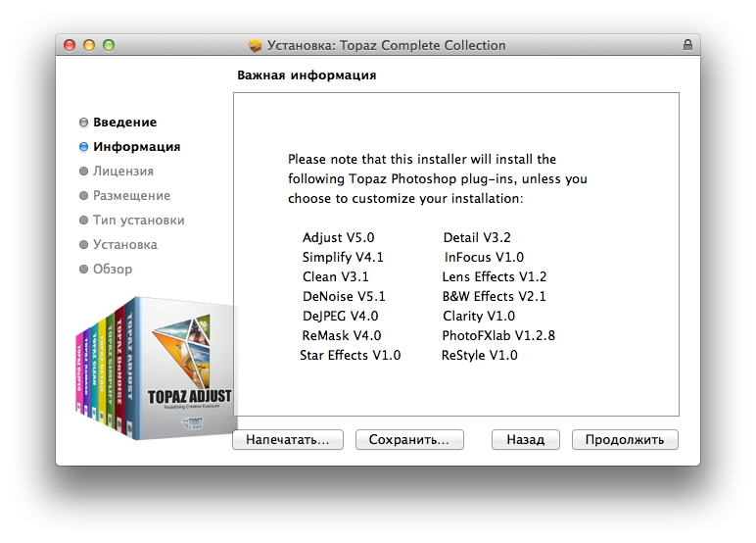Viewport: 756px width, 543px height.
Task: Go back with the Назад button
Action: [x=526, y=440]
